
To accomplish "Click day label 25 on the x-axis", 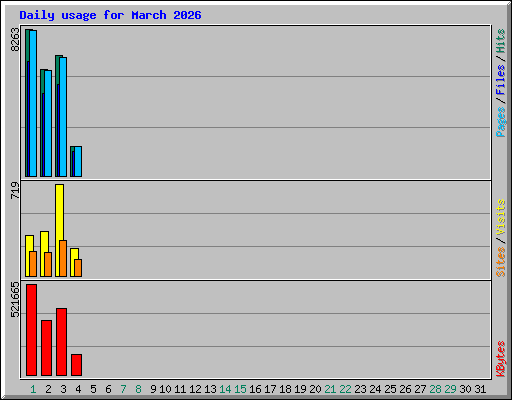I will pyautogui.click(x=390, y=389).
